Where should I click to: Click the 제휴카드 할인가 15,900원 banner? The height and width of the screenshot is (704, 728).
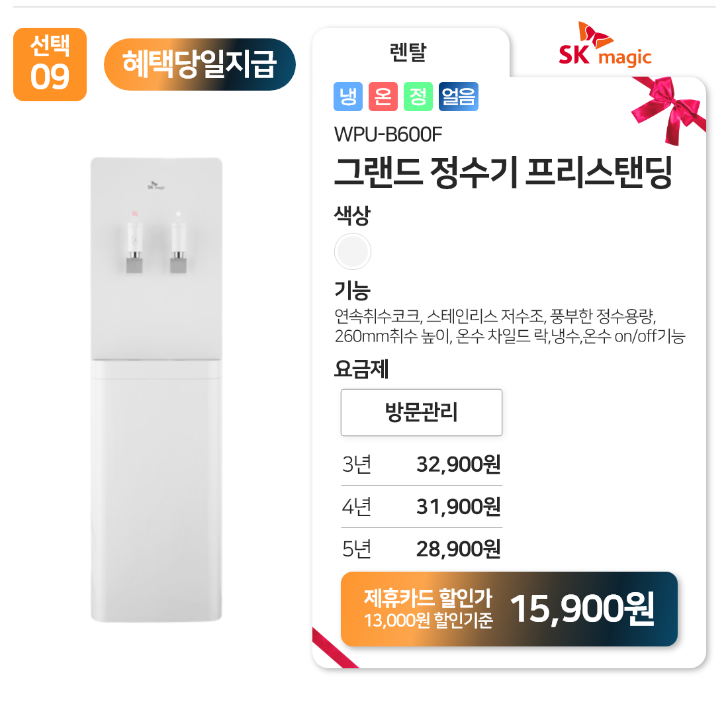(509, 609)
